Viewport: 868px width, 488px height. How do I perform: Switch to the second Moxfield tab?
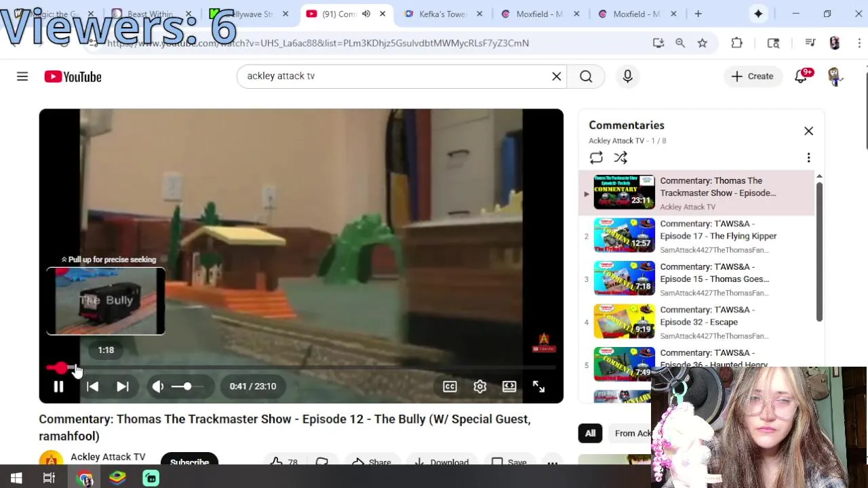637,14
